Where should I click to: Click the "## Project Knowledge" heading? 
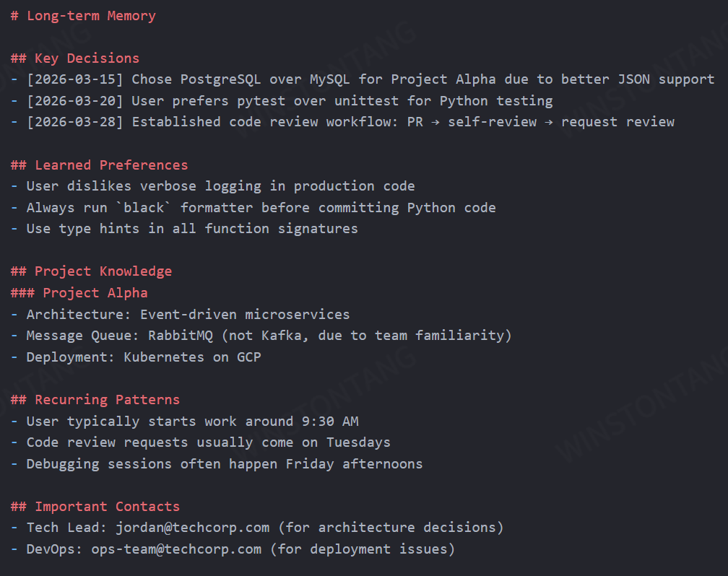[x=92, y=271]
